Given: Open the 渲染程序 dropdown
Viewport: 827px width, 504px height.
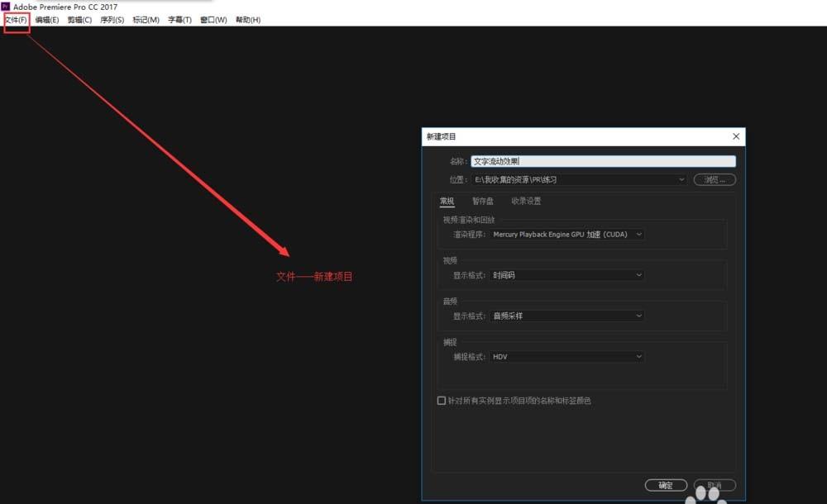Looking at the screenshot, I should pyautogui.click(x=567, y=234).
